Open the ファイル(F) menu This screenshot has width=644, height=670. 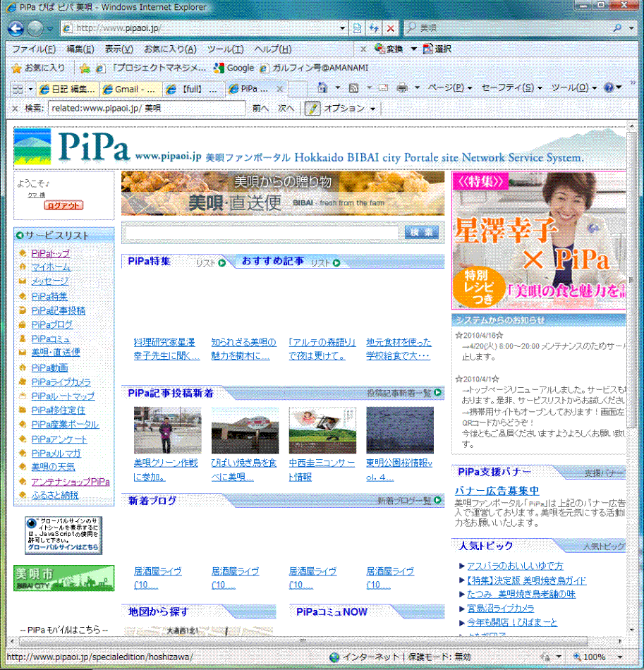coord(34,49)
